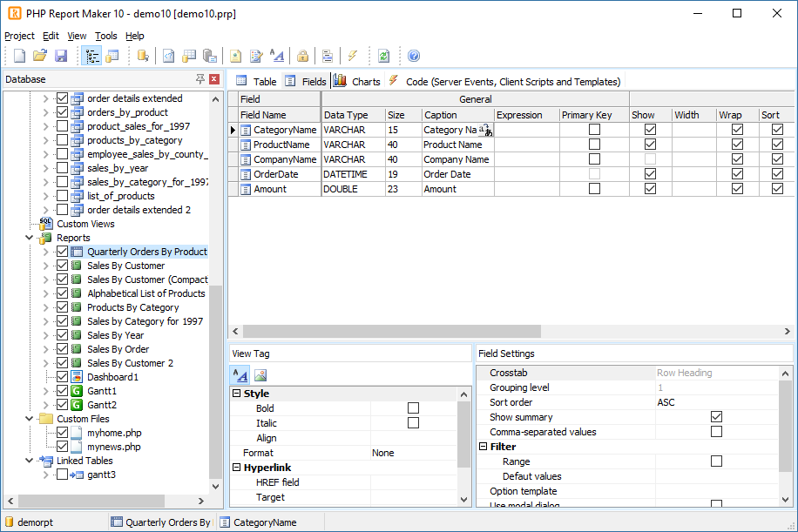
Task: Click the multi-language icon in Caption cell
Action: point(486,131)
